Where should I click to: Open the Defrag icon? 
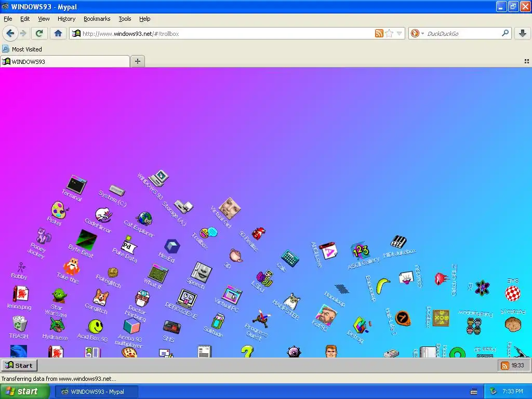click(362, 325)
